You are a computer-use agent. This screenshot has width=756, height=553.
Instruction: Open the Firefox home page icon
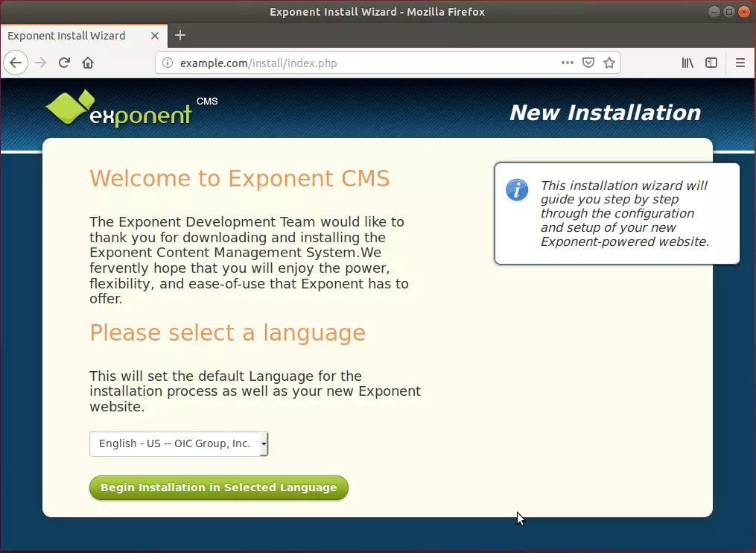click(88, 63)
